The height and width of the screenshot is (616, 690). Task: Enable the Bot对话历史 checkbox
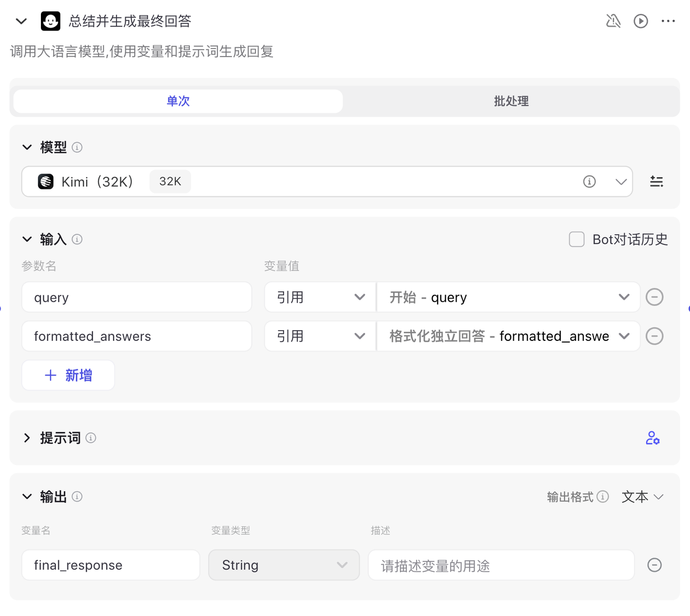coord(576,240)
